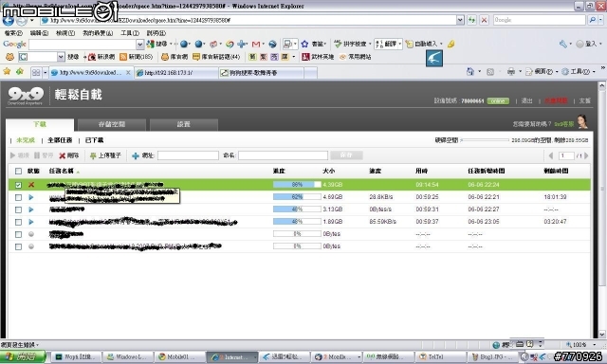Check the checkbox of the first 0Bytes row
Screen dimensions: 607x364
pos(18,234)
